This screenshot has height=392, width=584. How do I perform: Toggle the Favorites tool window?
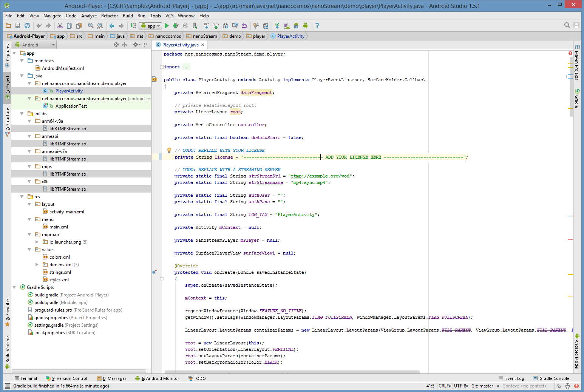(x=7, y=312)
